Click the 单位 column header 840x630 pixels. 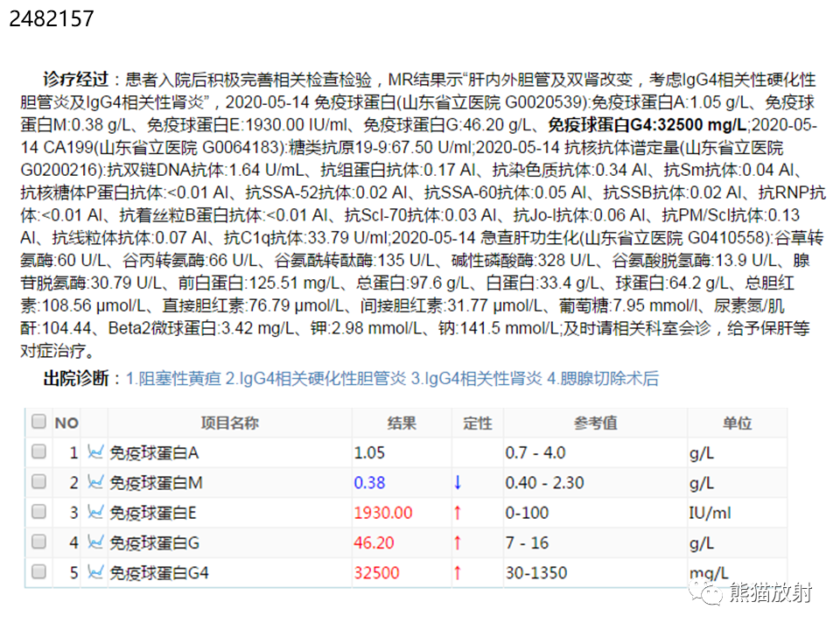(x=737, y=423)
